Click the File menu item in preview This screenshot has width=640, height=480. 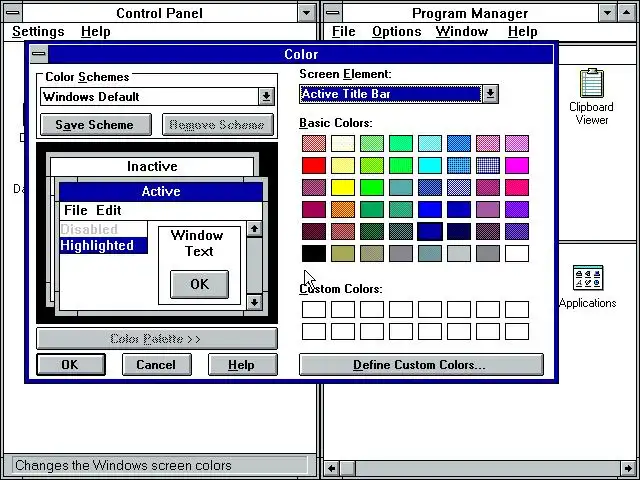(76, 210)
